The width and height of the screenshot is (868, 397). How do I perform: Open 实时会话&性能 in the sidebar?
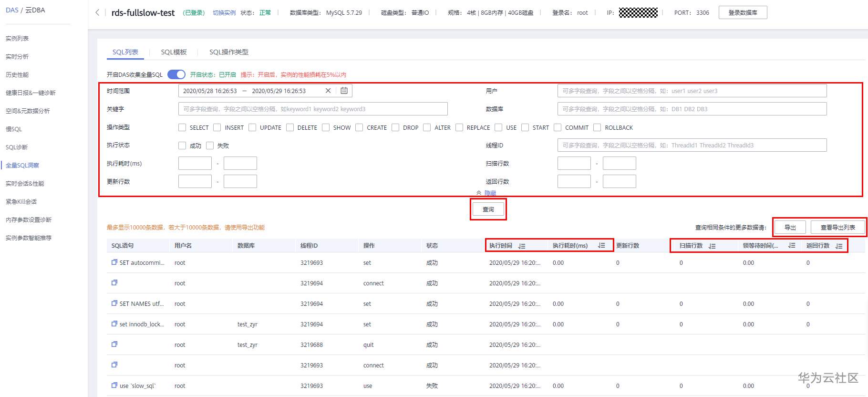pyautogui.click(x=25, y=183)
